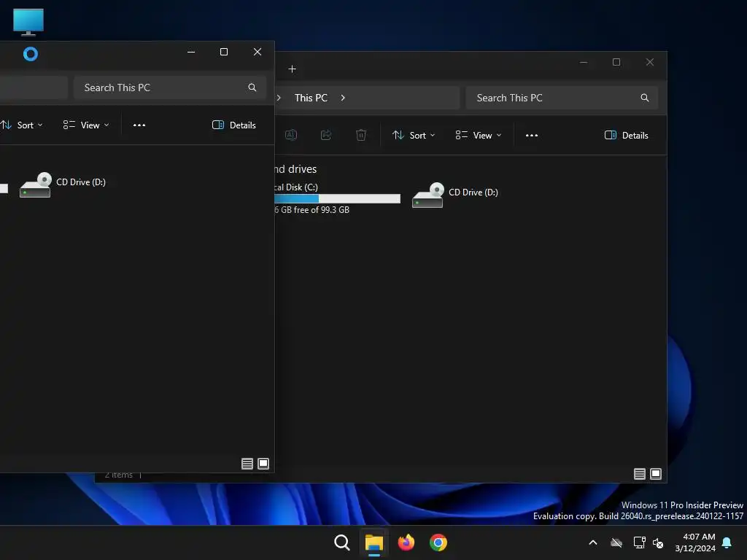Open View dropdown in back window
The height and width of the screenshot is (560, 747).
[x=479, y=135]
